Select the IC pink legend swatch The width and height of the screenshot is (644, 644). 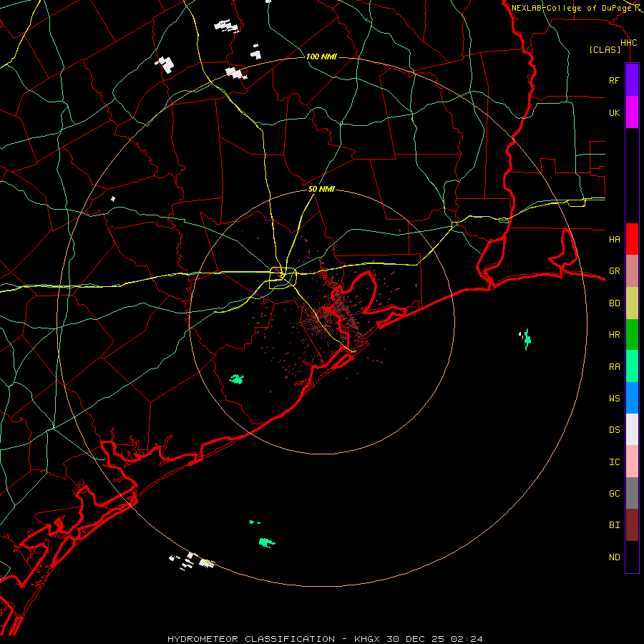point(632,462)
